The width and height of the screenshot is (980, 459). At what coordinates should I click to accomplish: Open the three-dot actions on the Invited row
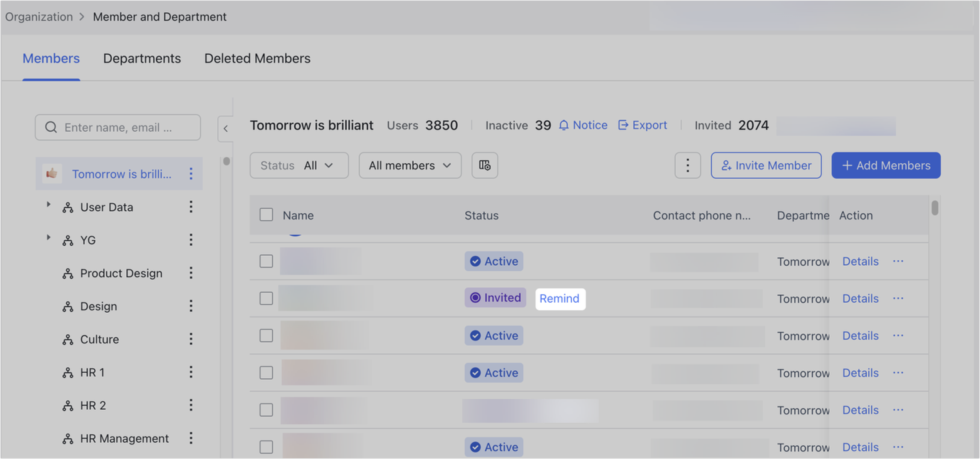898,298
